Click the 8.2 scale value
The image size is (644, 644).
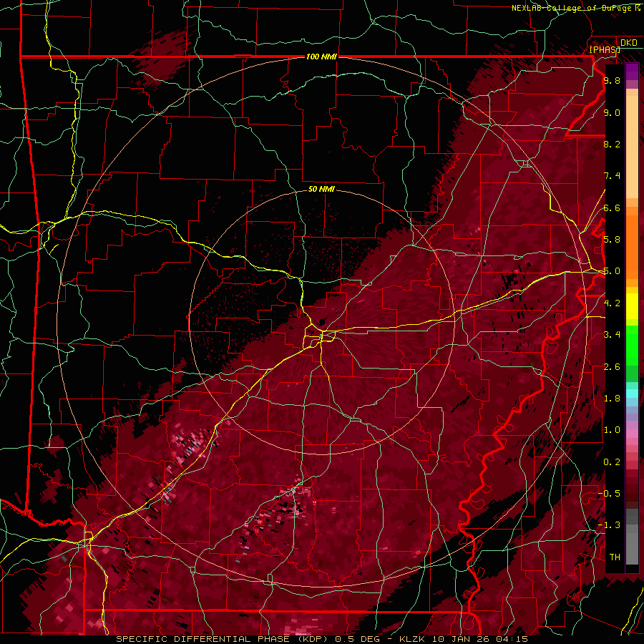(612, 144)
